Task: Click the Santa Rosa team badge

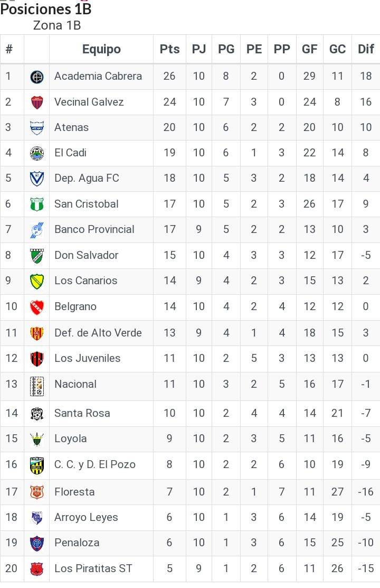Action: click(37, 413)
